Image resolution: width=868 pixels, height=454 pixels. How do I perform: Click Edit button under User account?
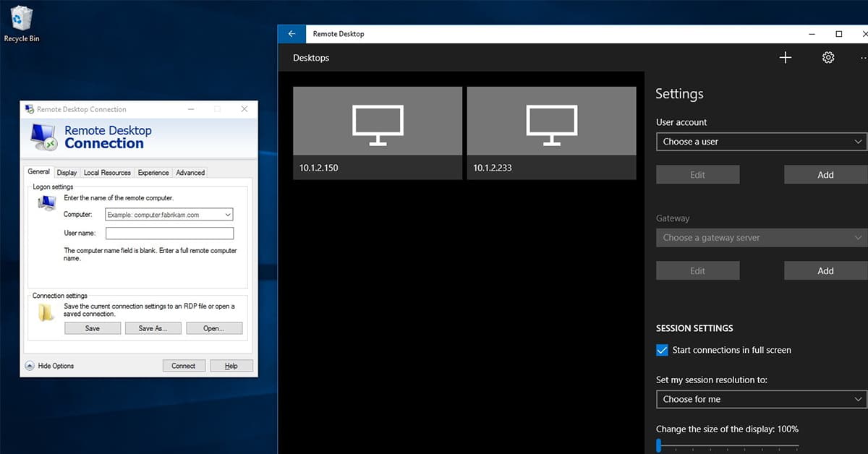pos(697,174)
